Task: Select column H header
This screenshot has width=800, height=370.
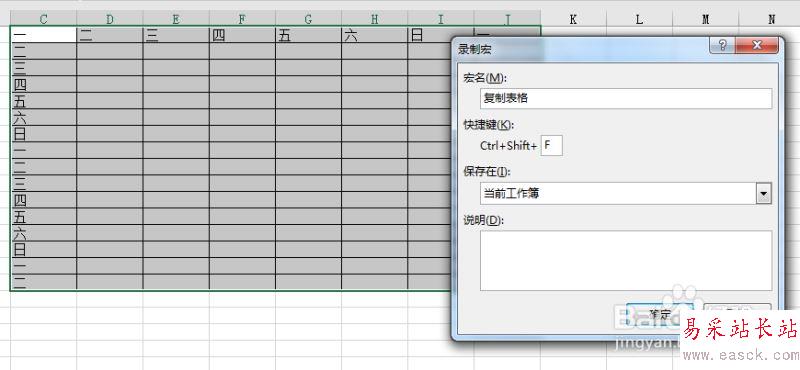Action: pos(374,19)
